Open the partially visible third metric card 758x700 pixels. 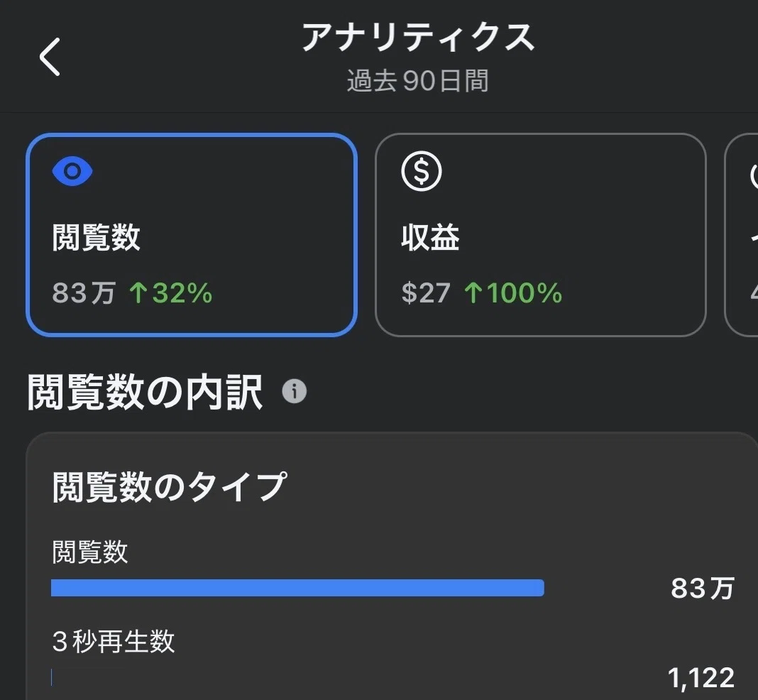(x=742, y=235)
